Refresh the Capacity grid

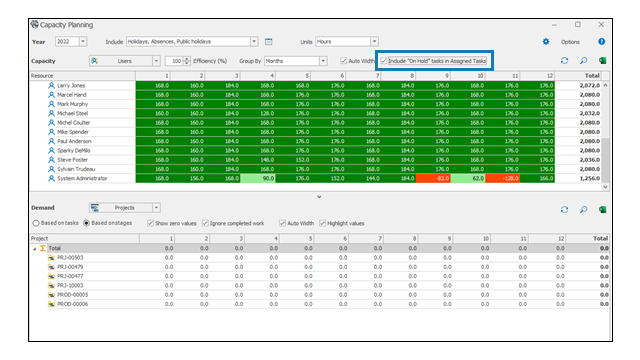(x=564, y=61)
